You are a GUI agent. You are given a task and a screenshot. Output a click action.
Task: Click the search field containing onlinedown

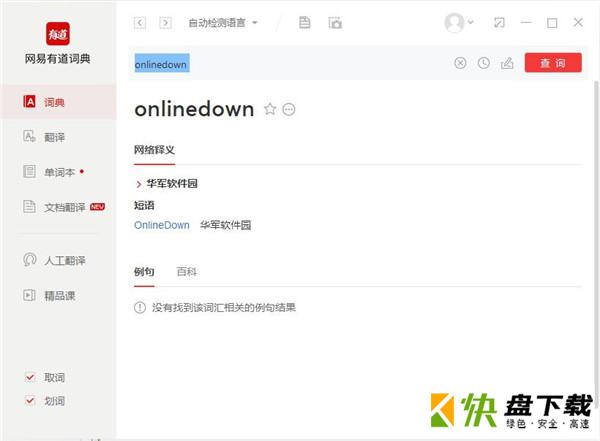pos(291,64)
